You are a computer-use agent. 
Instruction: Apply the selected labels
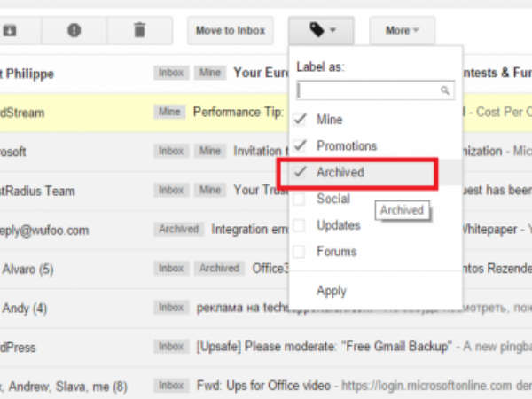click(x=332, y=291)
